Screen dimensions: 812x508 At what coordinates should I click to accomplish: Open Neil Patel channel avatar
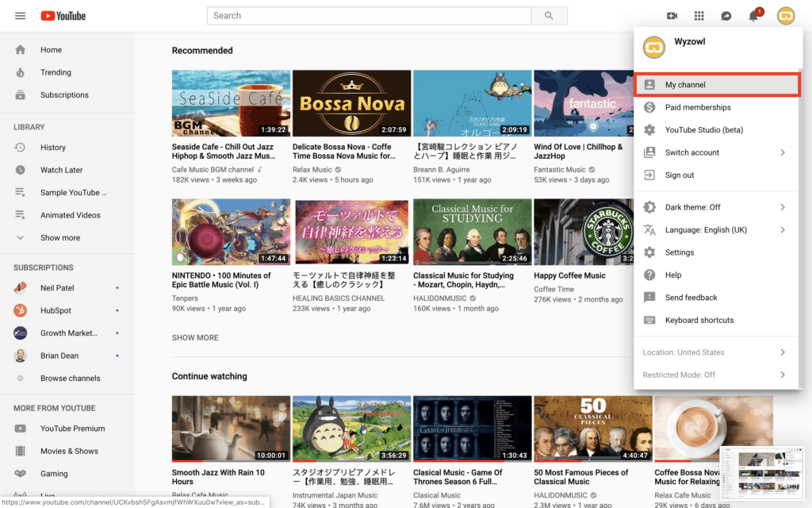pyautogui.click(x=20, y=287)
